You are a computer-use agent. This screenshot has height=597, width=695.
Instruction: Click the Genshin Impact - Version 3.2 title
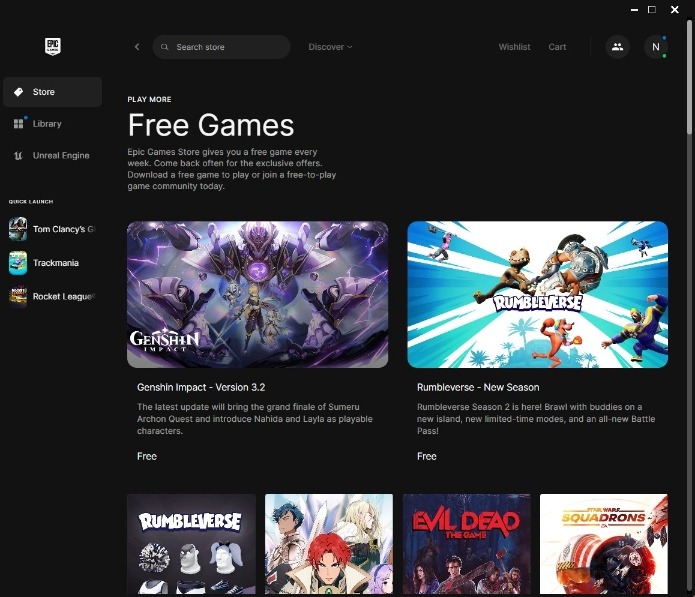(x=201, y=387)
